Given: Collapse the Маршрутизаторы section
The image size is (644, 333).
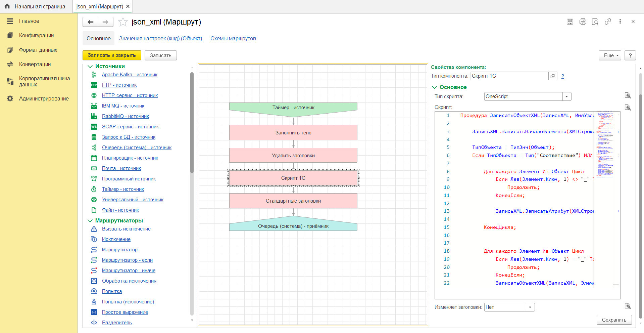Looking at the screenshot, I should point(90,221).
